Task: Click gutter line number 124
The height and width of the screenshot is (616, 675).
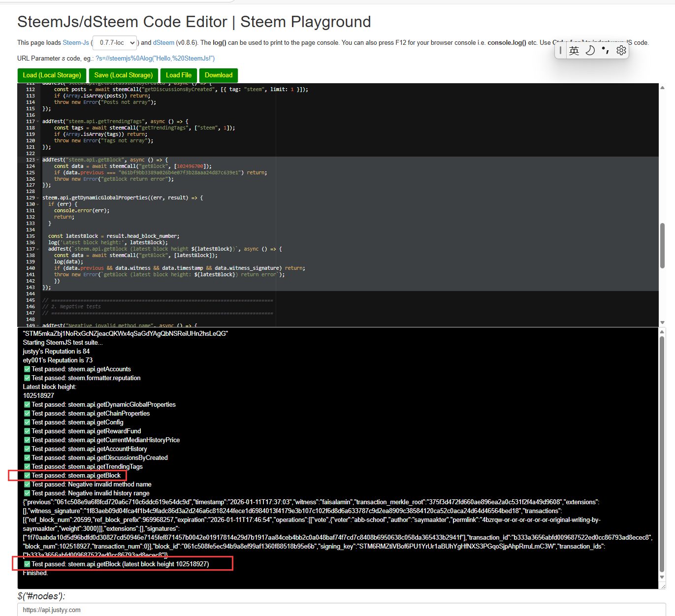Action: coord(30,166)
